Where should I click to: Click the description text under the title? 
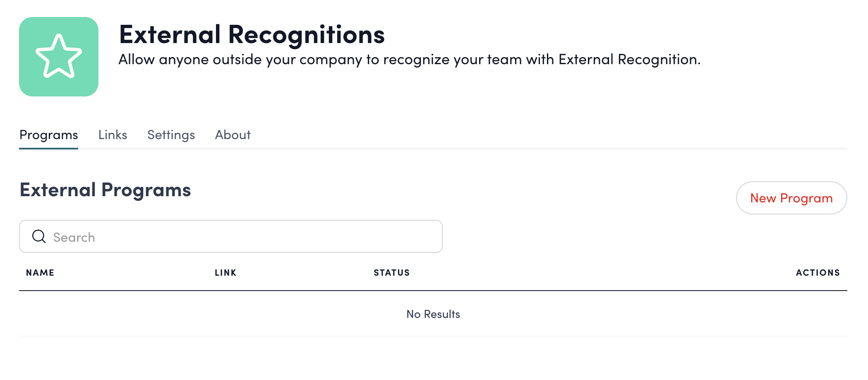click(409, 60)
